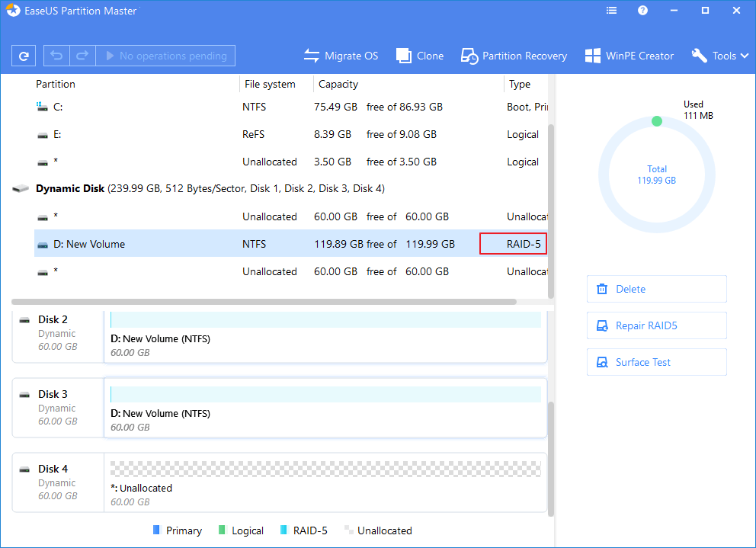Click the Disk 4 drive icon
This screenshot has width=756, height=548.
point(24,469)
